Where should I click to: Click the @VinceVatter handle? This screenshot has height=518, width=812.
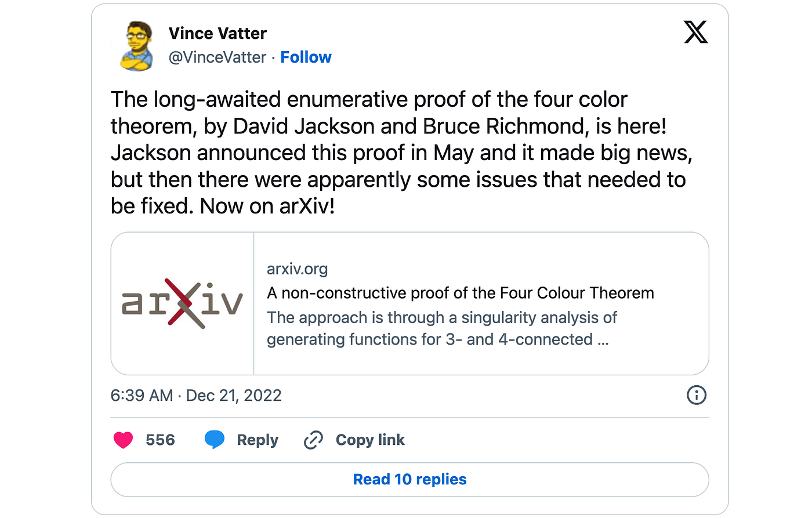(217, 57)
